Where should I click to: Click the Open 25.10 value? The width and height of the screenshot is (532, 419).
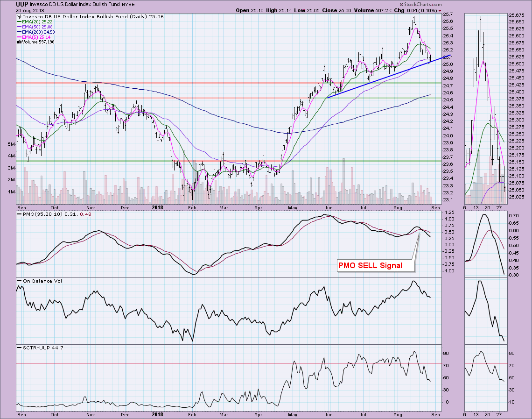point(250,11)
